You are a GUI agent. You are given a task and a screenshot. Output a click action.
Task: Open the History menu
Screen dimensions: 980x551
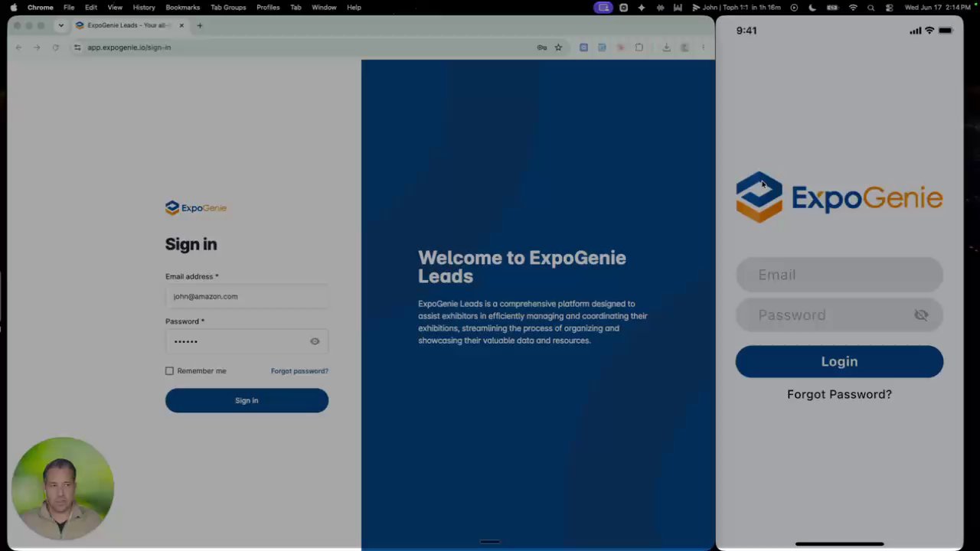(144, 8)
